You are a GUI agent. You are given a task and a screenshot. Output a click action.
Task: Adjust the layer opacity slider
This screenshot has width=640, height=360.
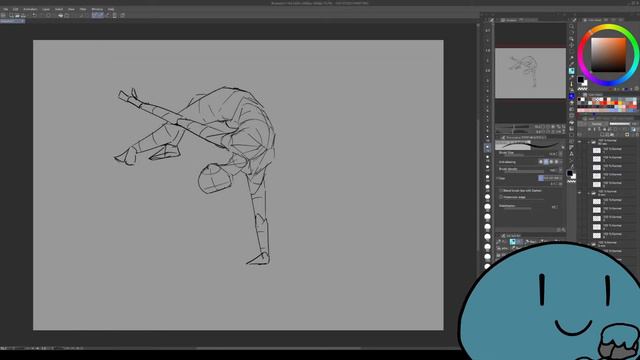click(x=620, y=124)
